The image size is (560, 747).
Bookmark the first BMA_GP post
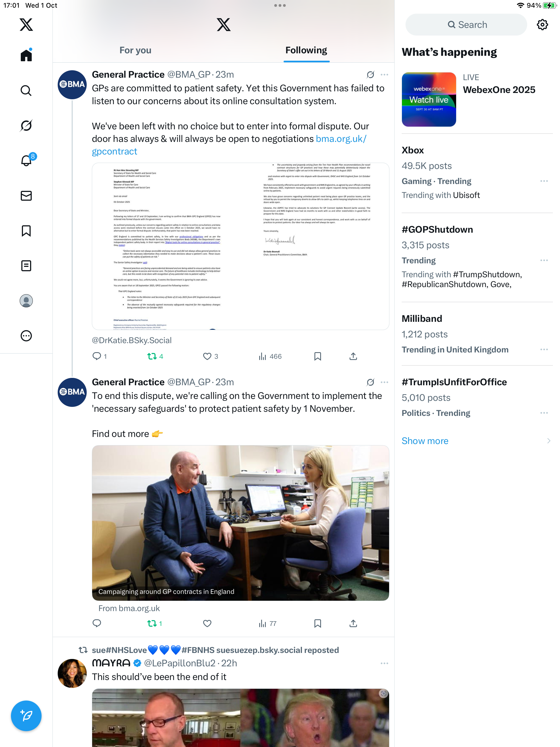click(x=317, y=356)
